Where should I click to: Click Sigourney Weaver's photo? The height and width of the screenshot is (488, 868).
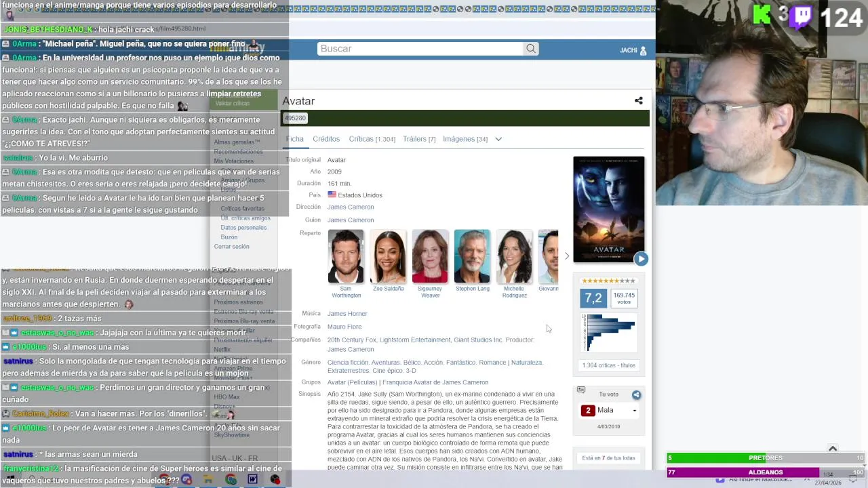click(430, 256)
